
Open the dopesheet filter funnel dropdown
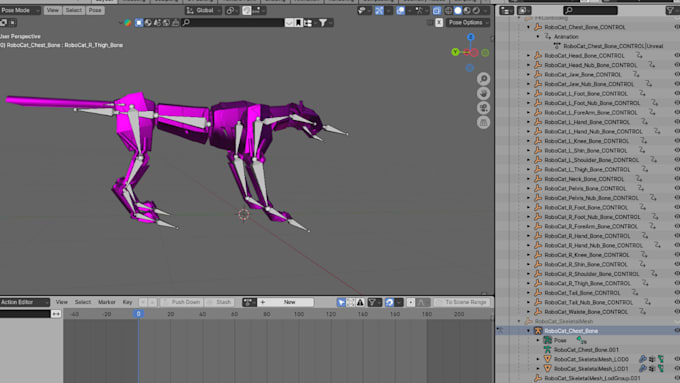(x=374, y=302)
